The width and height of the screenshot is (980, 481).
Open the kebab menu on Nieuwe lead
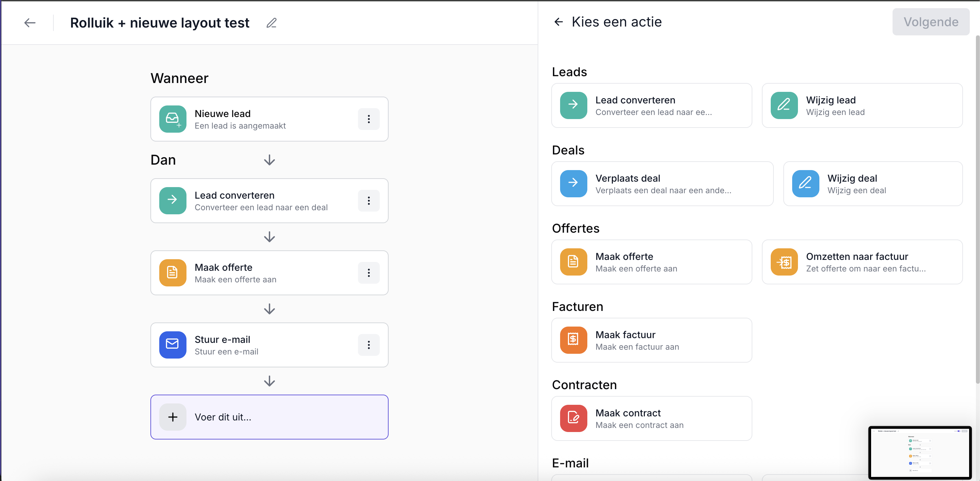[368, 119]
